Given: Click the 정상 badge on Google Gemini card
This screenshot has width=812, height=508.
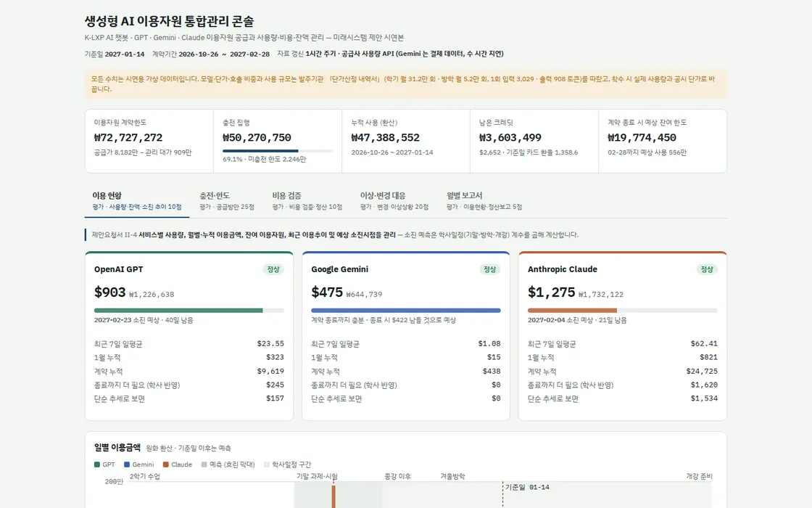Looking at the screenshot, I should (x=490, y=269).
